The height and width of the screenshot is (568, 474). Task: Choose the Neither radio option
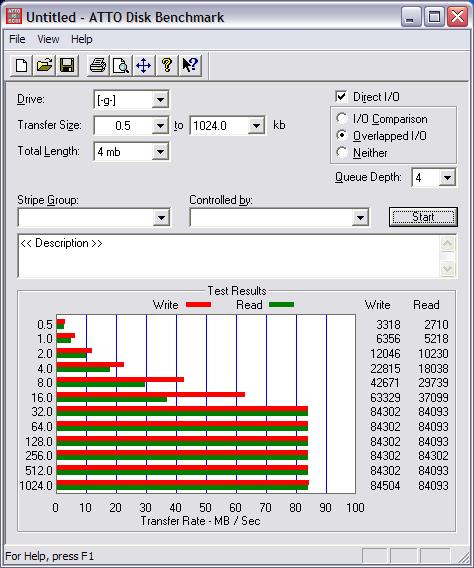(341, 152)
